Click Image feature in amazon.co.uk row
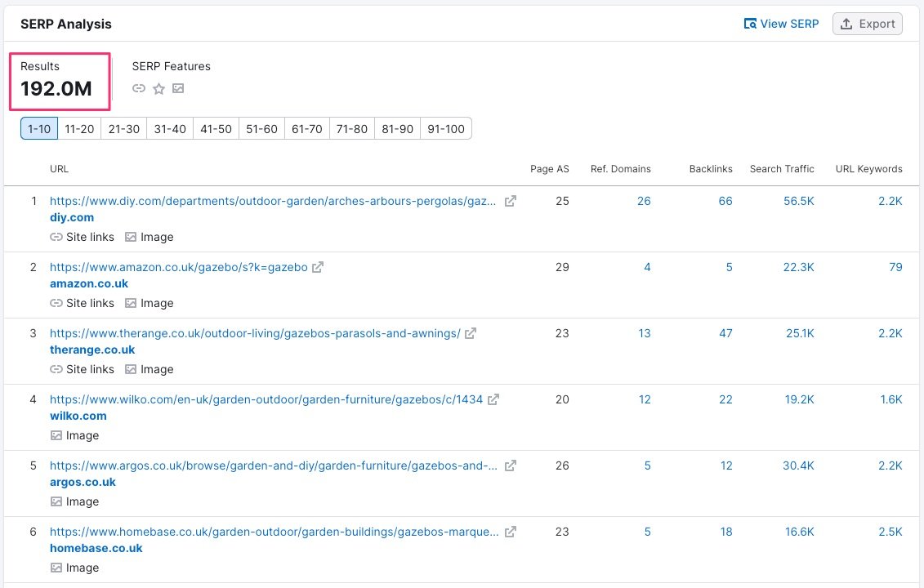Screen dimensions: 924x588 [149, 303]
